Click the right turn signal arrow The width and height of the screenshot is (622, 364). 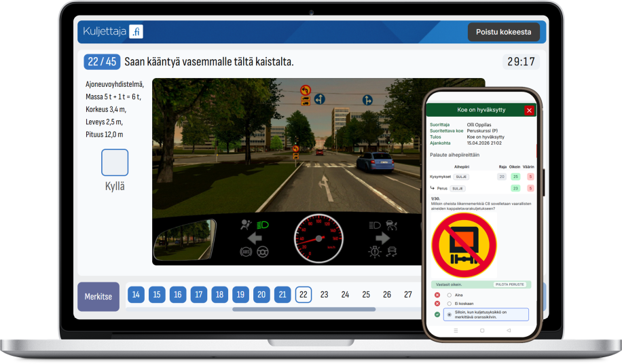pyautogui.click(x=382, y=238)
